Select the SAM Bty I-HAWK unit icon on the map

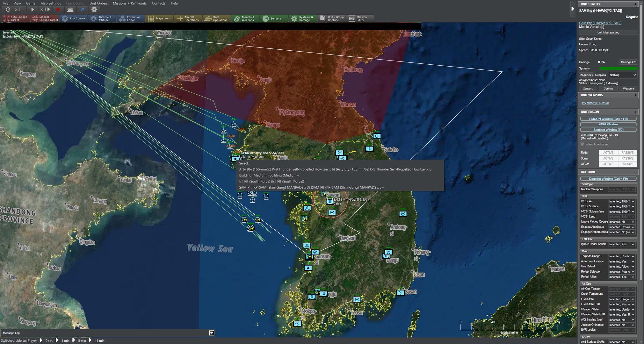click(330, 201)
